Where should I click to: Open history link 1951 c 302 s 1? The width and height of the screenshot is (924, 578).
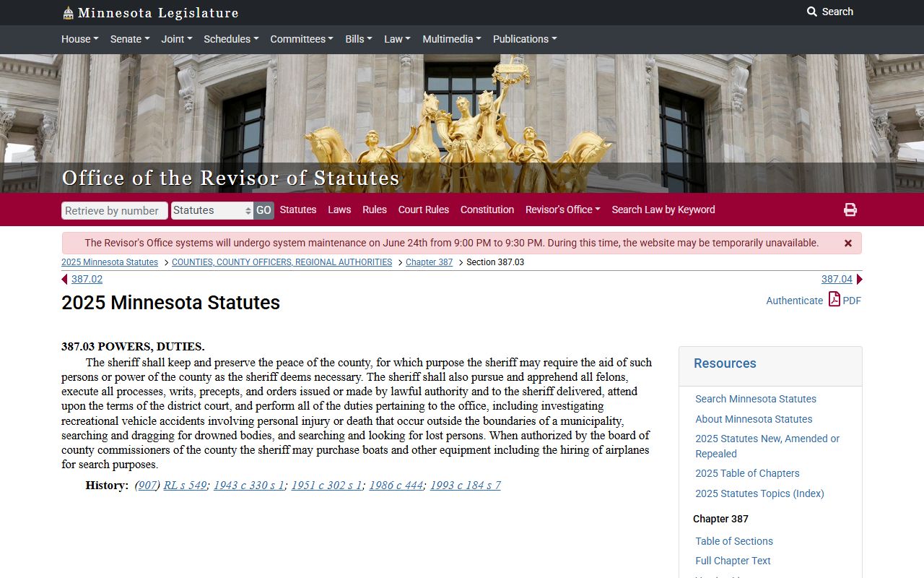pyautogui.click(x=327, y=486)
